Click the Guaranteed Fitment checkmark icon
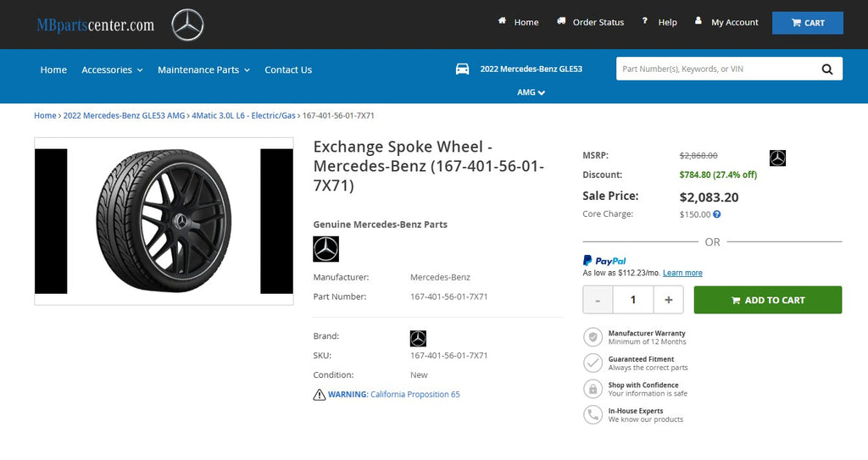 coord(593,363)
